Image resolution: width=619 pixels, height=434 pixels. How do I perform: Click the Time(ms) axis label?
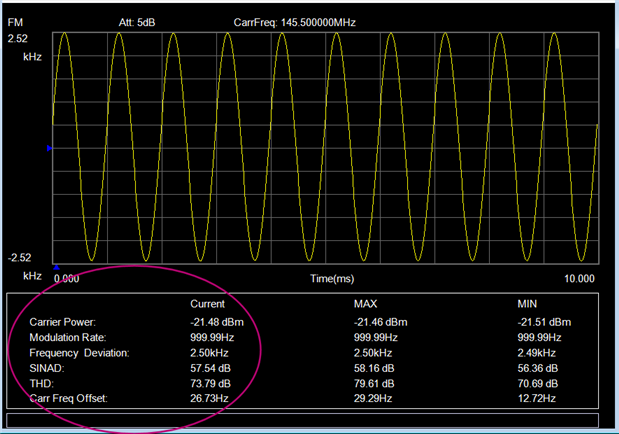332,279
